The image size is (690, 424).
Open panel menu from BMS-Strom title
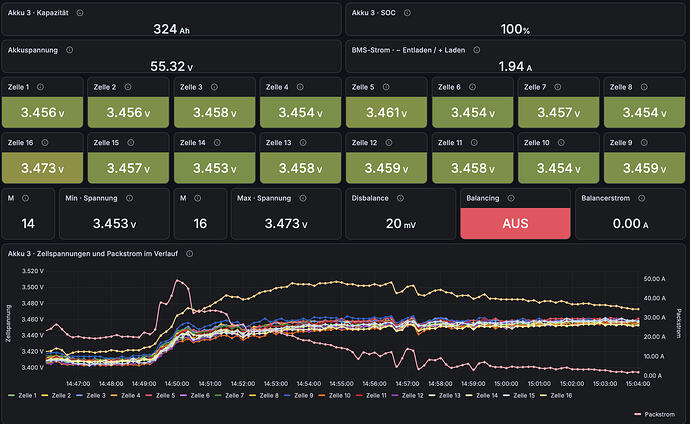(x=408, y=50)
